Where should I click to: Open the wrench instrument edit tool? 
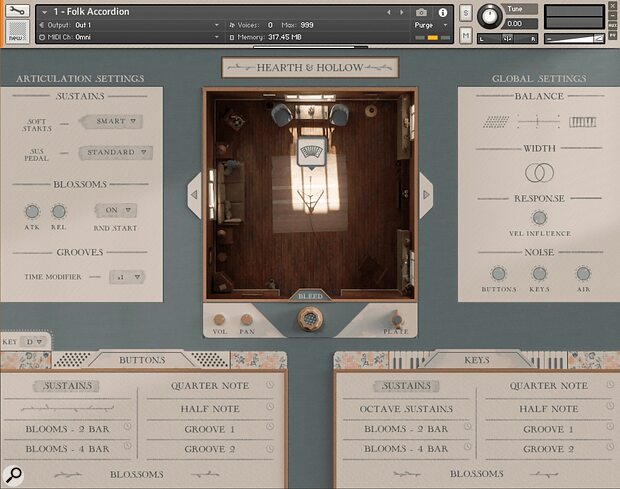click(x=17, y=11)
